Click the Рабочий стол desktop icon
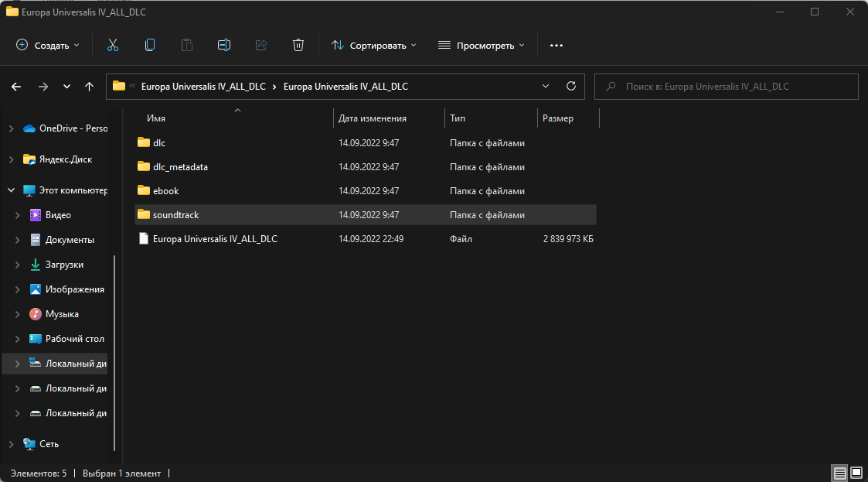Screen dimensions: 868x482 [36, 339]
